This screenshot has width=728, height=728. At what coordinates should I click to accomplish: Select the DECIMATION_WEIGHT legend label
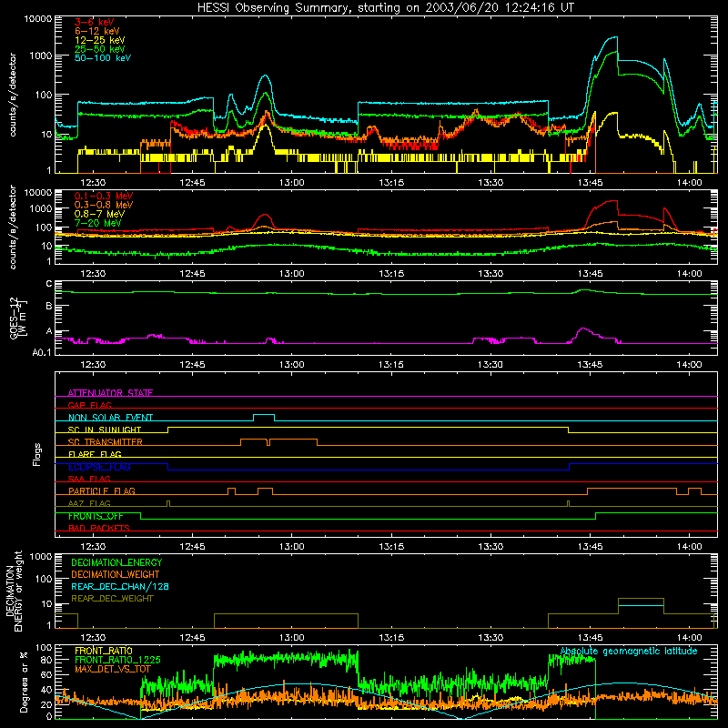point(116,574)
